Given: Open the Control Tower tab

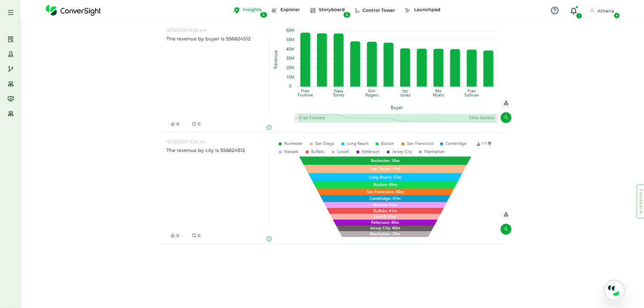Looking at the screenshot, I should (375, 10).
